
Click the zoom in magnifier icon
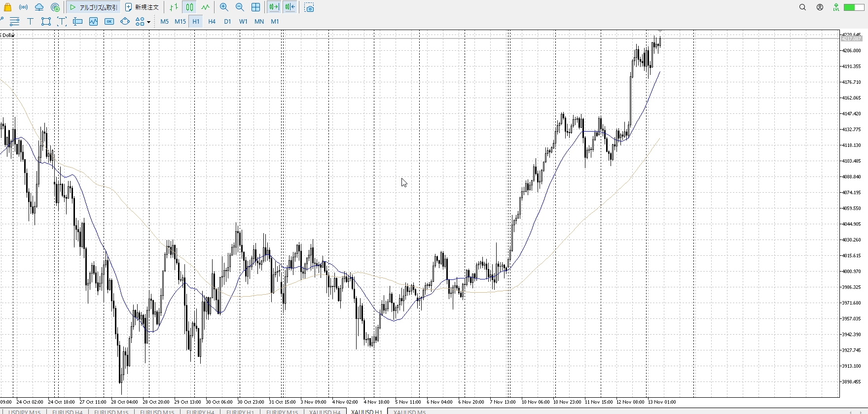coord(224,7)
